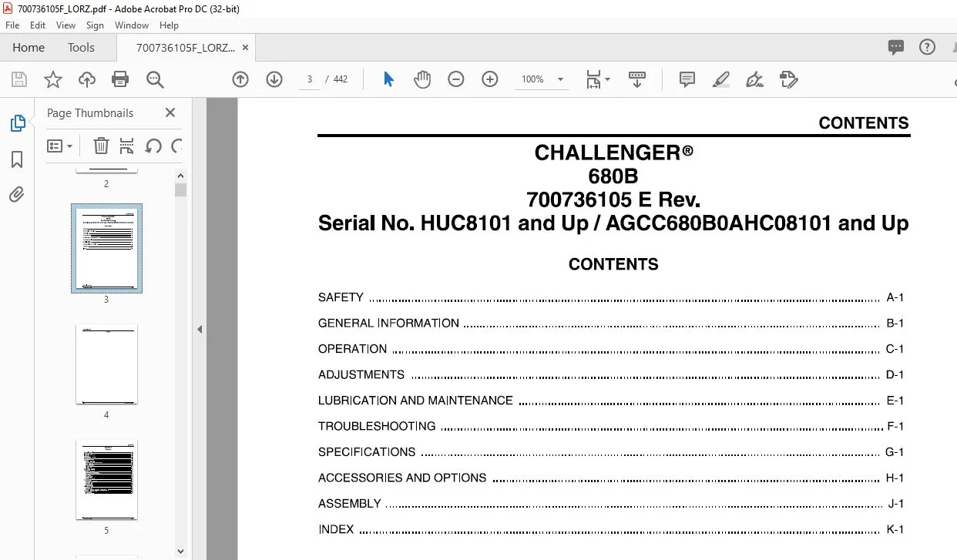
Task: Open the Help menu
Action: click(x=169, y=25)
